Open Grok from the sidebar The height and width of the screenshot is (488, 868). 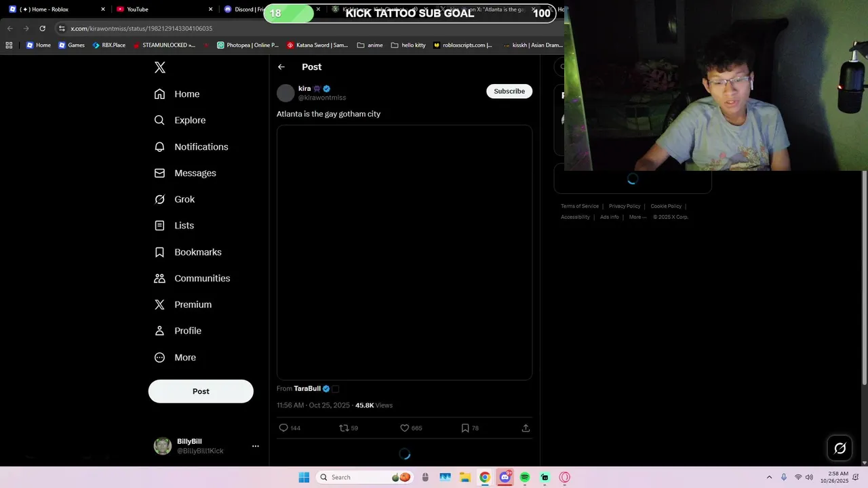(x=174, y=199)
